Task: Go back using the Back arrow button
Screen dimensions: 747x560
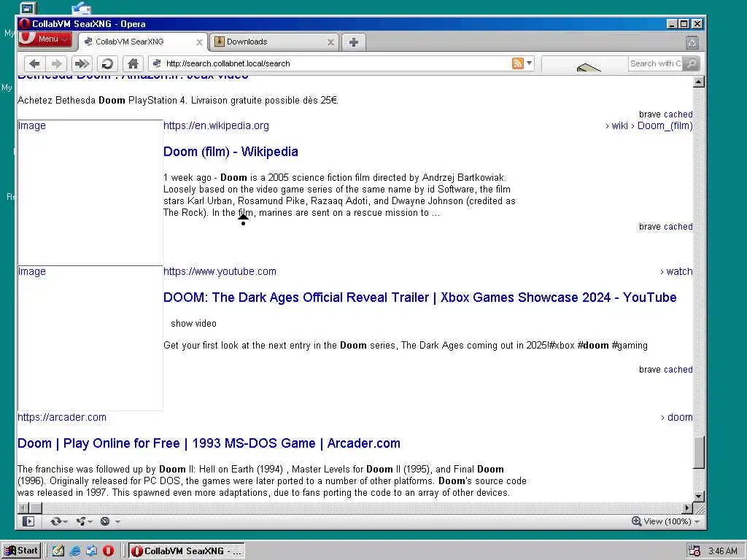Action: [34, 63]
